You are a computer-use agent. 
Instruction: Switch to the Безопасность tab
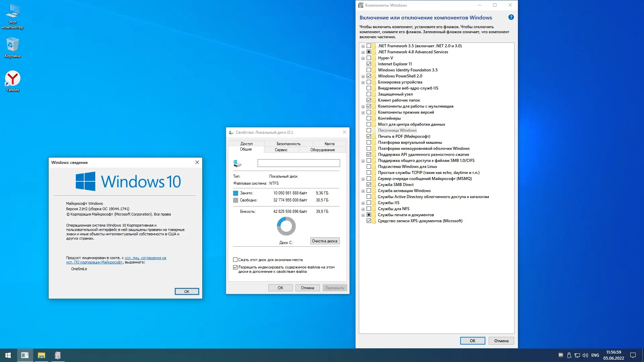288,144
